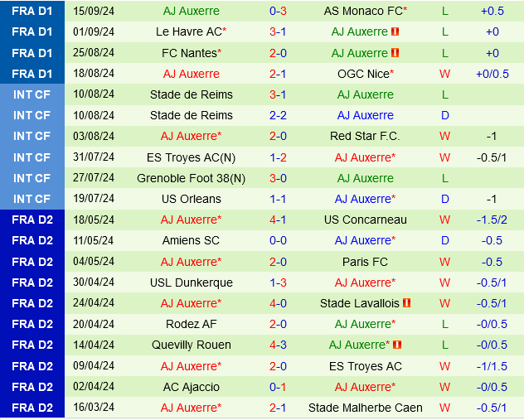Click the 4-3 score of the Quevilly Rouen match
The width and height of the screenshot is (524, 420).
coord(278,345)
